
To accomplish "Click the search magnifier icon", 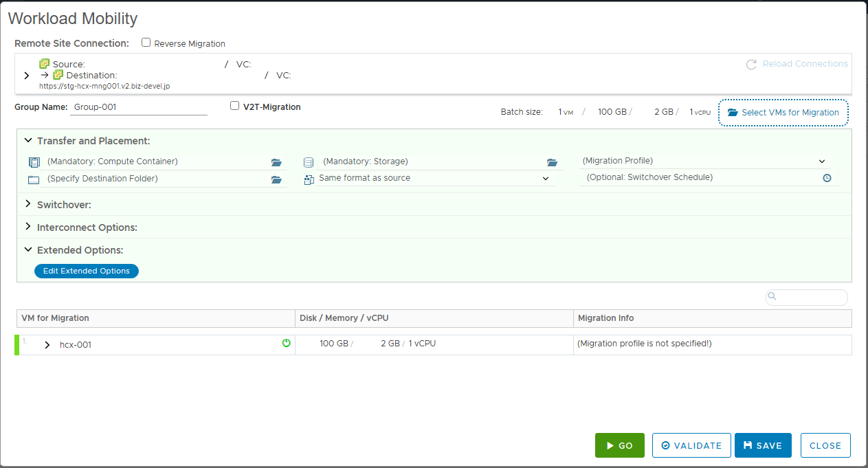I will pyautogui.click(x=772, y=296).
